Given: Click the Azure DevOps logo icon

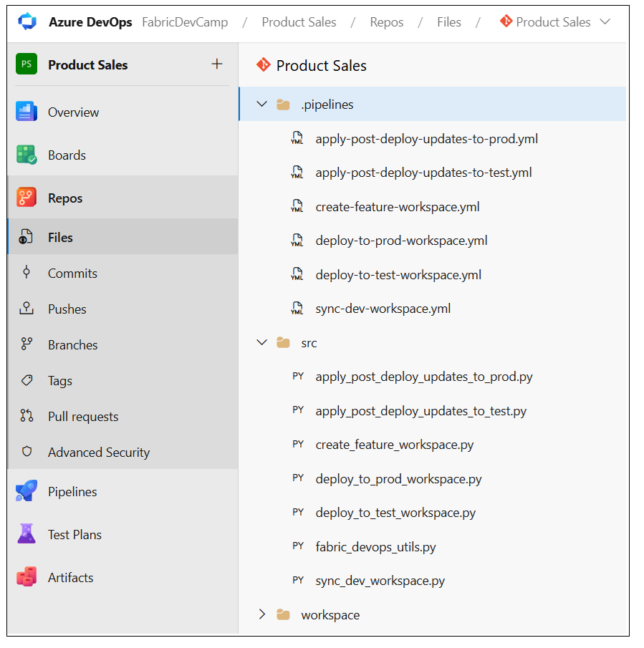Looking at the screenshot, I should click(27, 21).
